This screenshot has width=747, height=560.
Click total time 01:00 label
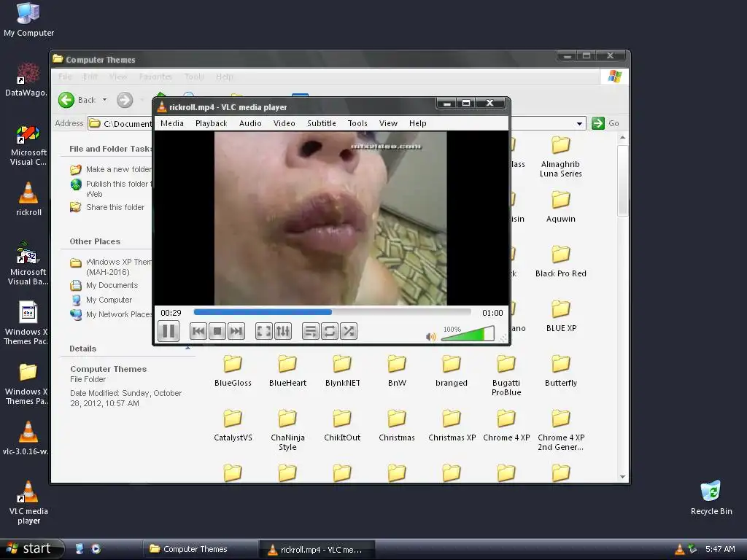[x=492, y=313]
